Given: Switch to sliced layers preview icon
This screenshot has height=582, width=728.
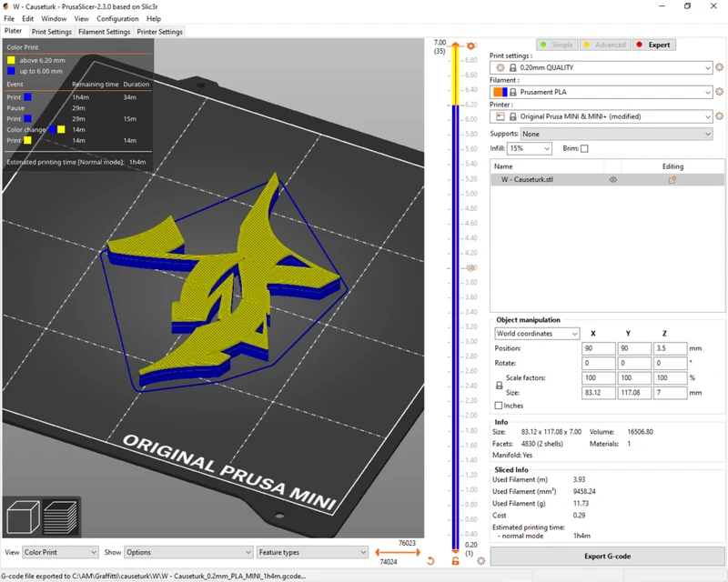Looking at the screenshot, I should click(60, 517).
